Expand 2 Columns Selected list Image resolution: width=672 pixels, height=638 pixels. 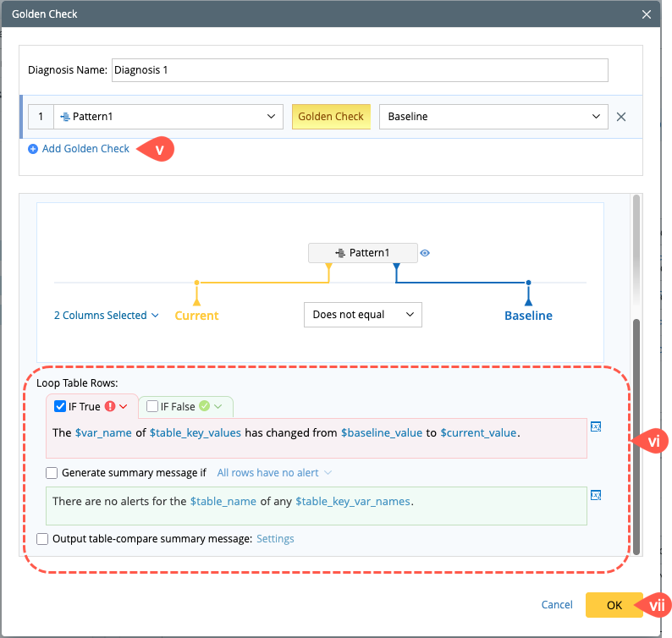point(107,316)
